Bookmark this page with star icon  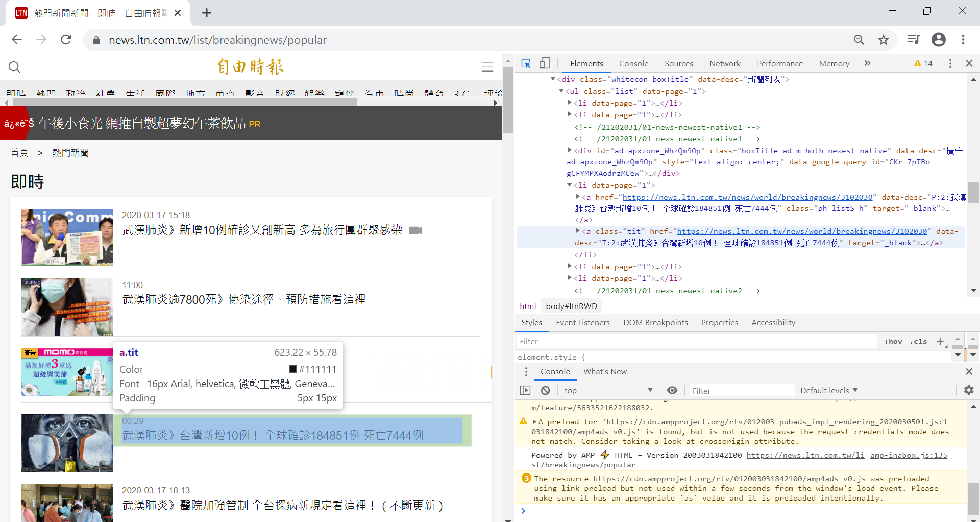[884, 40]
